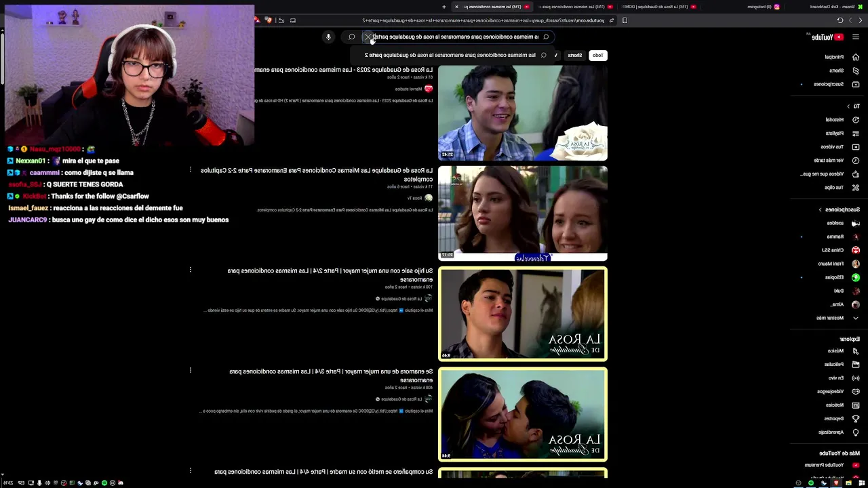Click the browser bookmark icon
This screenshot has height=488, width=868.
point(625,20)
